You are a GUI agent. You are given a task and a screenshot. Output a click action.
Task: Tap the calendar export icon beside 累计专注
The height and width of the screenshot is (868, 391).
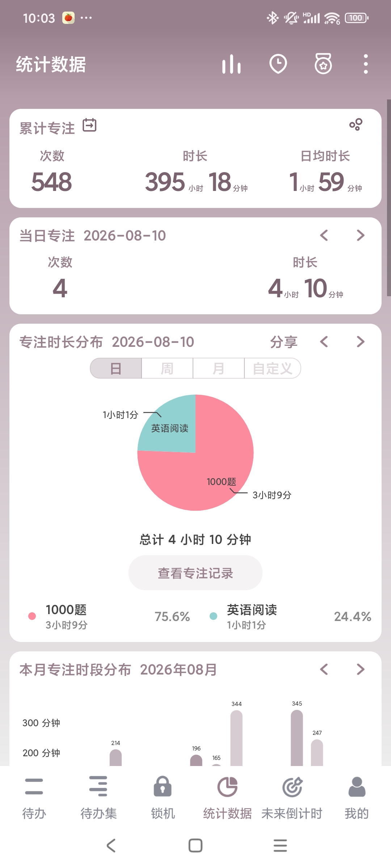click(x=89, y=125)
